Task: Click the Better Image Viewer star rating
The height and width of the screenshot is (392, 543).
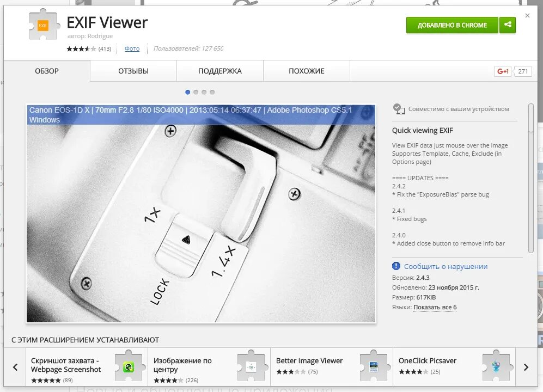Action: coord(291,371)
